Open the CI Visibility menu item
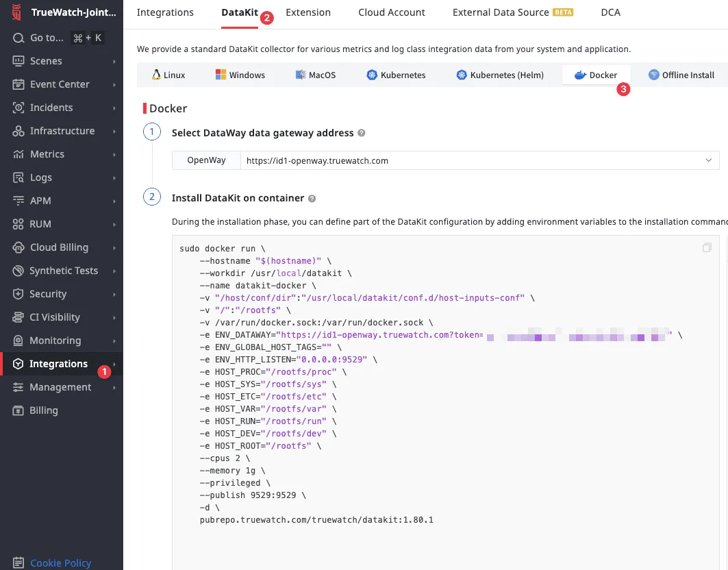Screen dimensions: 728x570 pyautogui.click(x=61, y=317)
